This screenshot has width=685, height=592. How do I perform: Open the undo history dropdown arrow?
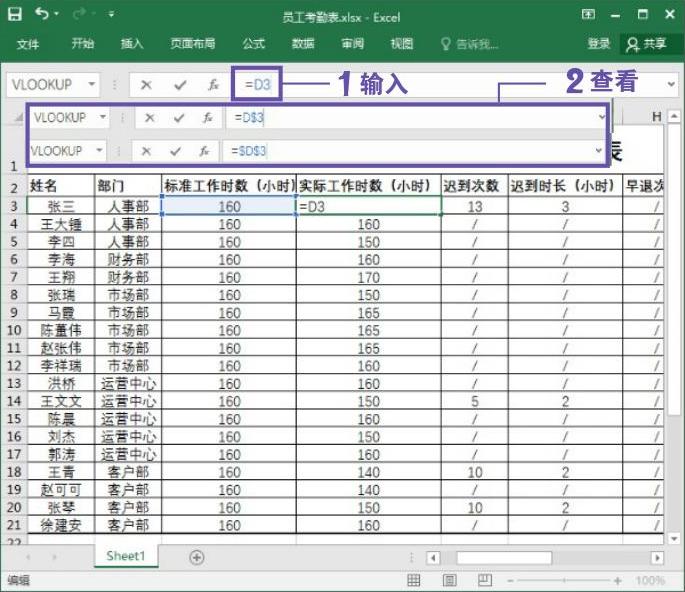click(x=57, y=14)
